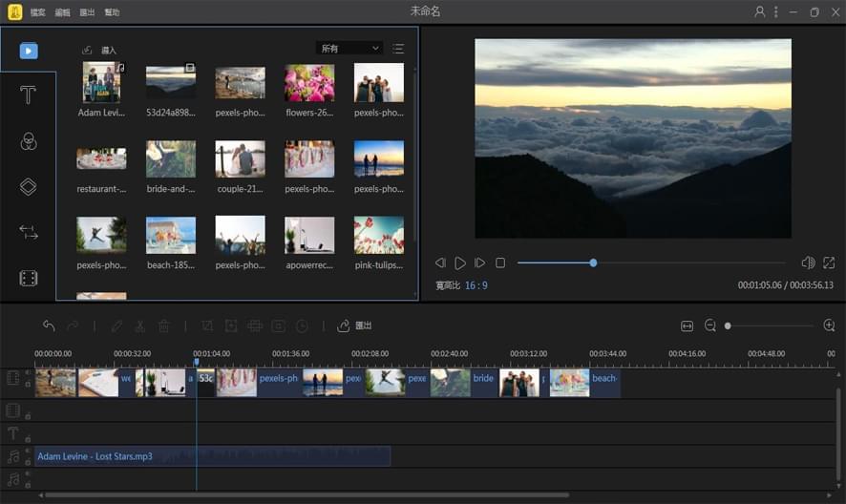Click the 導入 import button
Image resolution: width=846 pixels, height=504 pixels.
(x=100, y=50)
